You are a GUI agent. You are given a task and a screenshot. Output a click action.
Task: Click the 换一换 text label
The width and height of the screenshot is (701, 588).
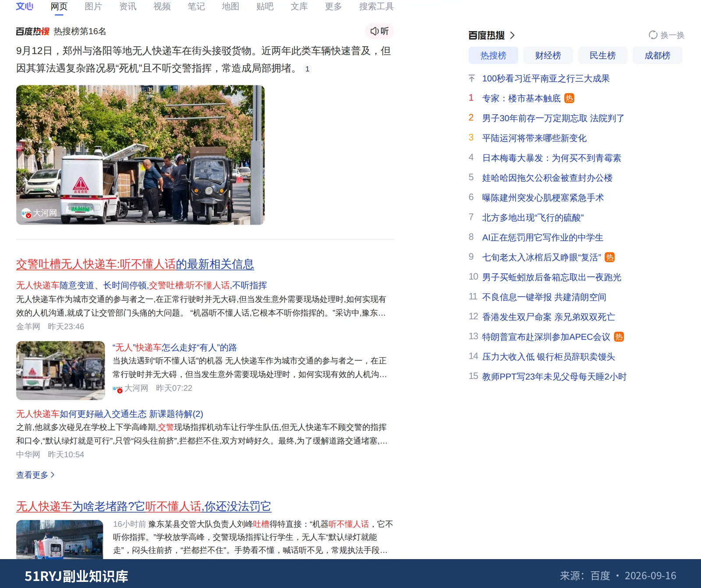(673, 35)
